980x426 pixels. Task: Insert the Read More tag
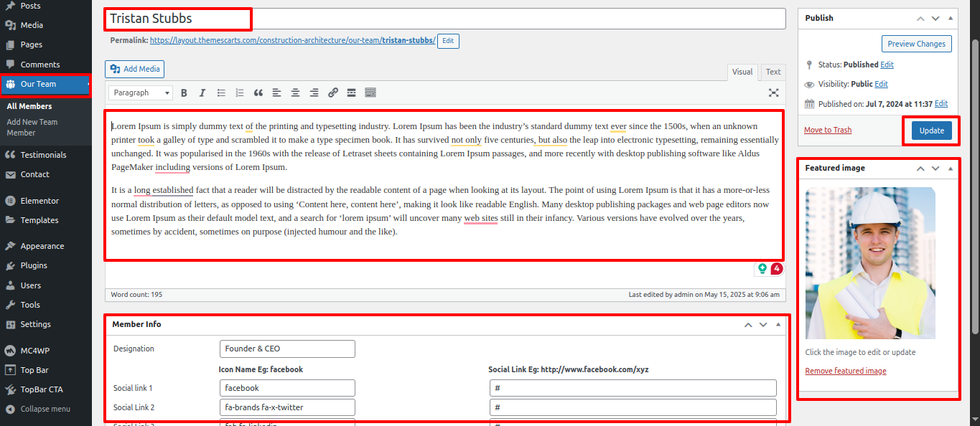click(352, 93)
